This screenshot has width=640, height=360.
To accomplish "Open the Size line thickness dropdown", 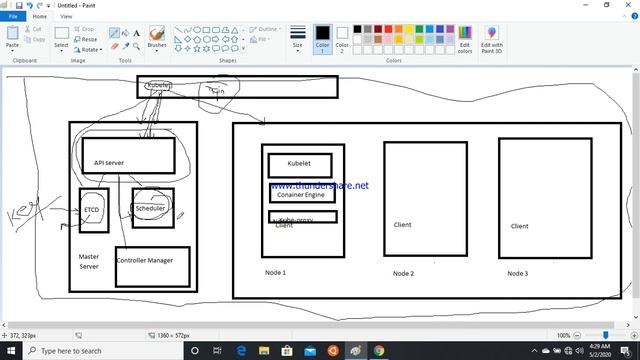I will 298,39.
